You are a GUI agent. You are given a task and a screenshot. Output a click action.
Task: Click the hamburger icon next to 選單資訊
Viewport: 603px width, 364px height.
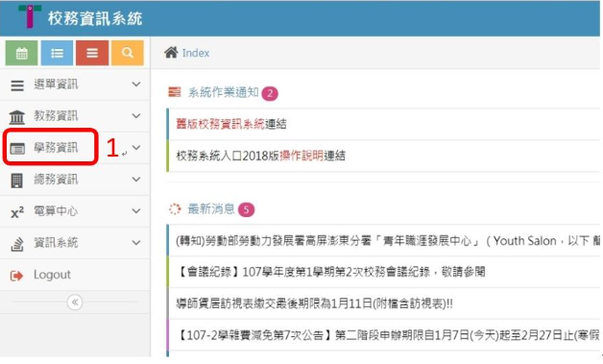17,85
